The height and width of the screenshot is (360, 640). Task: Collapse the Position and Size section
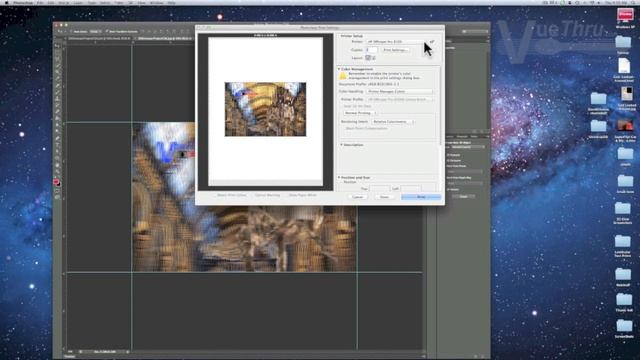339,178
